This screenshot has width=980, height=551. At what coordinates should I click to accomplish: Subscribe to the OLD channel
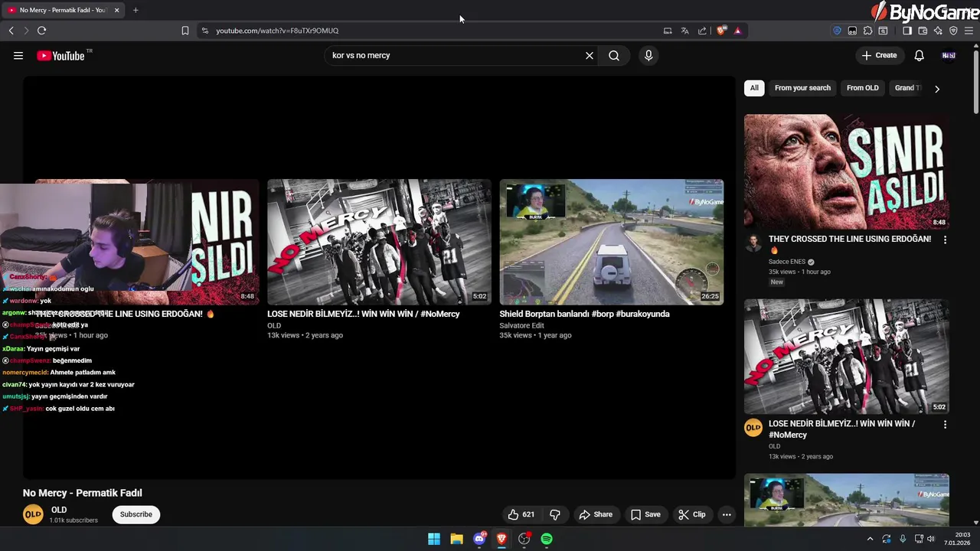136,514
